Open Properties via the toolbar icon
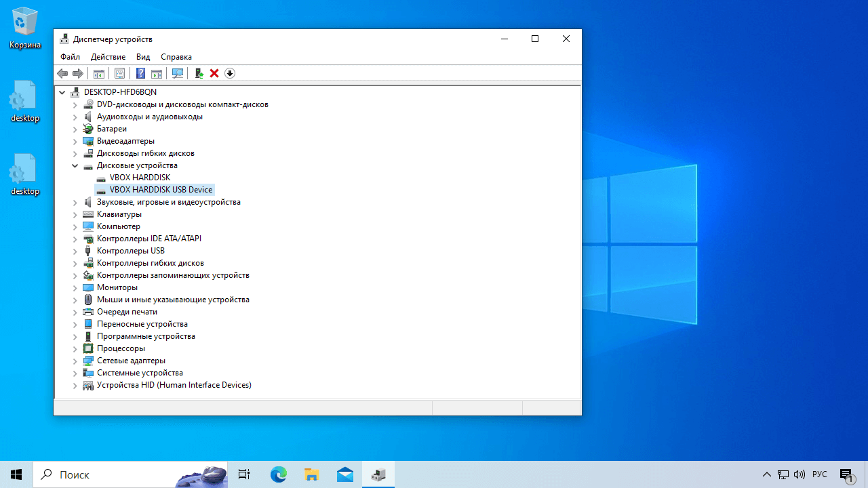The height and width of the screenshot is (488, 868). tap(119, 73)
